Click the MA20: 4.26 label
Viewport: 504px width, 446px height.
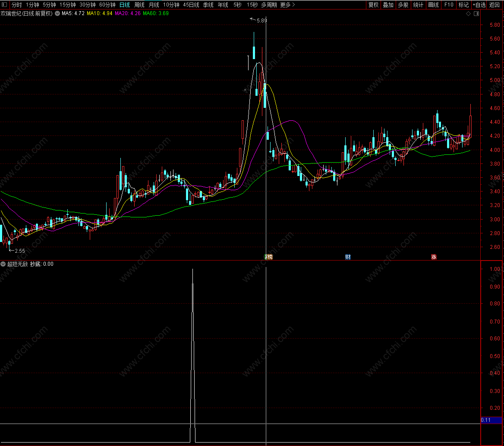click(128, 13)
